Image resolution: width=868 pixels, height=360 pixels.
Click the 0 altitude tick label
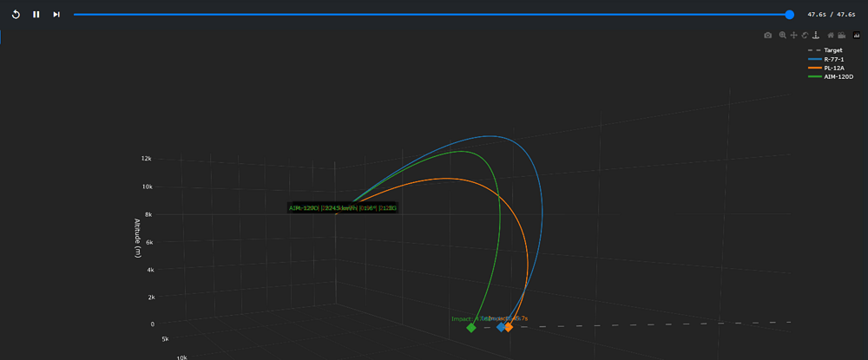point(152,324)
